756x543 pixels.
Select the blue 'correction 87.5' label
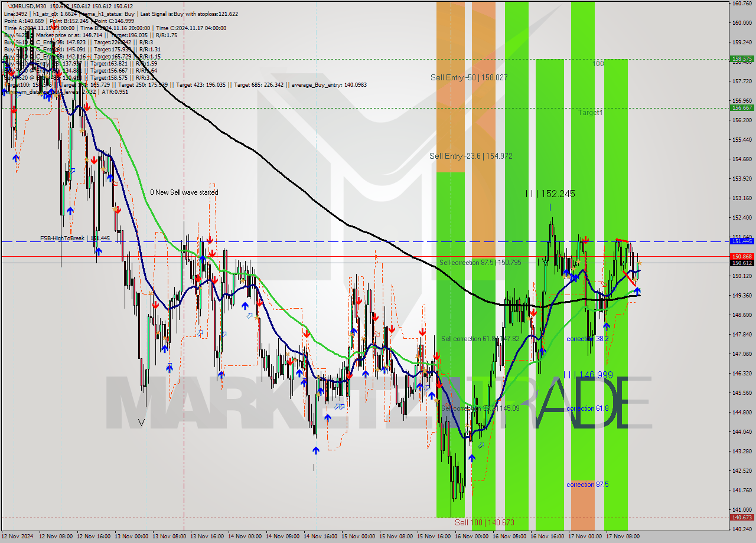(587, 485)
